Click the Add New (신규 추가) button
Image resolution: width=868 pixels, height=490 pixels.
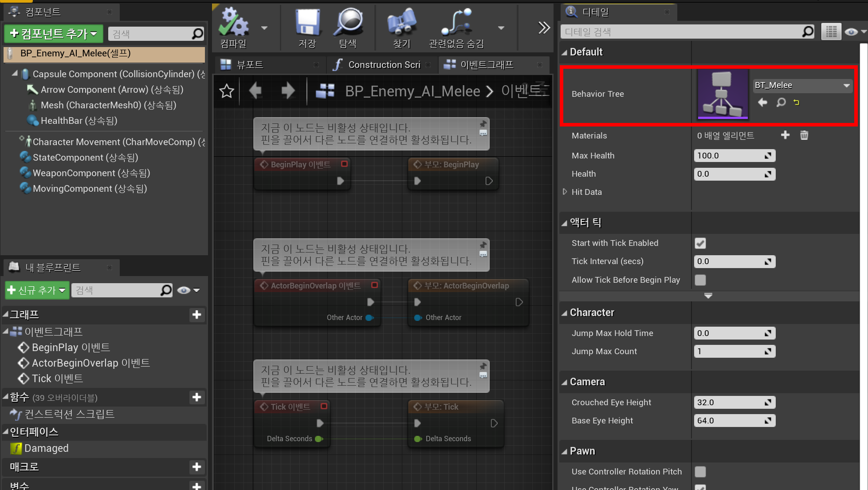[37, 290]
